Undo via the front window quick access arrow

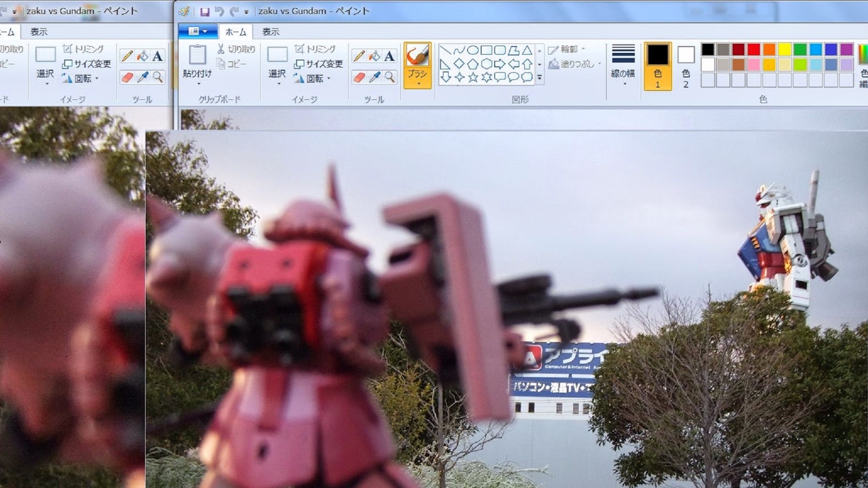(219, 12)
